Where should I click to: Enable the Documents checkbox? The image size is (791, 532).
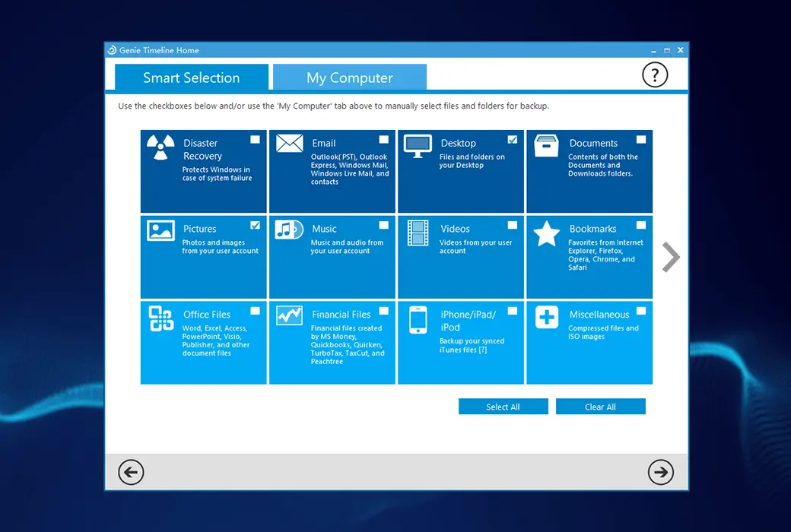[641, 139]
